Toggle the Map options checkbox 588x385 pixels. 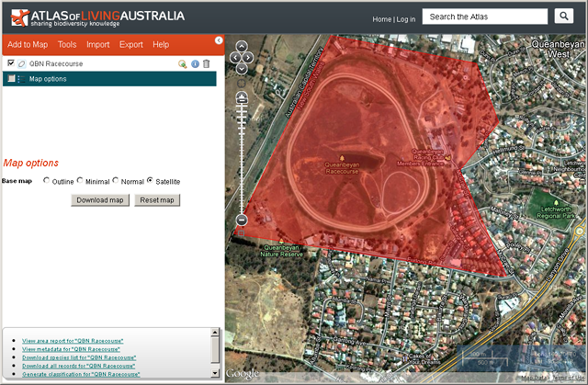click(x=11, y=78)
